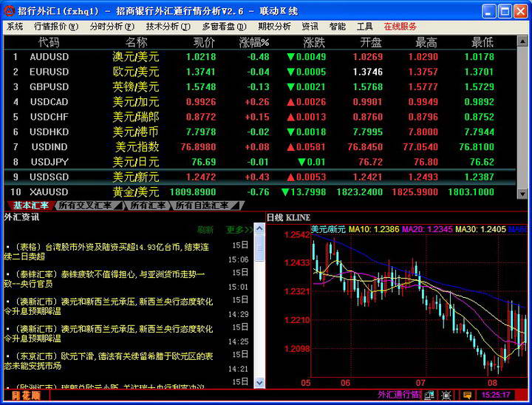Open news 泰铢汇率 泰铢疲软不值得担心
The height and width of the screenshot is (405, 532).
click(104, 279)
